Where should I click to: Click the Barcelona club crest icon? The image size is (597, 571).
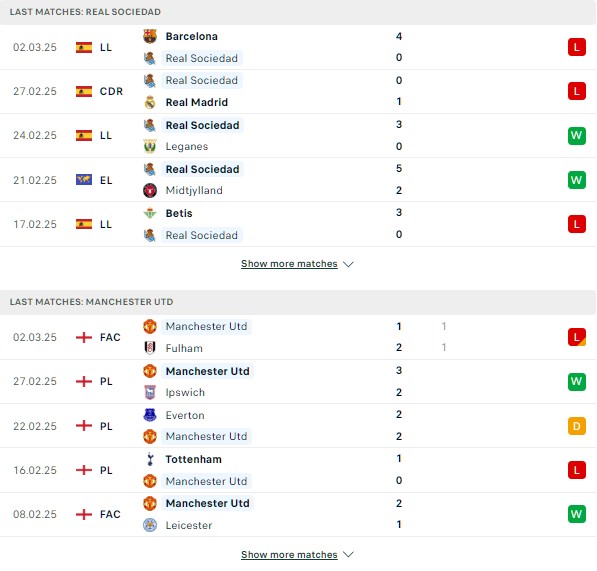(150, 37)
